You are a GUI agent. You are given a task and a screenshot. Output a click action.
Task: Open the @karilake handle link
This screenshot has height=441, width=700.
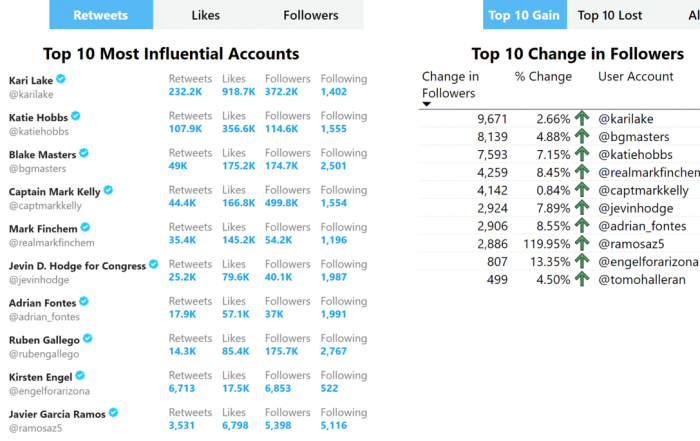point(31,95)
